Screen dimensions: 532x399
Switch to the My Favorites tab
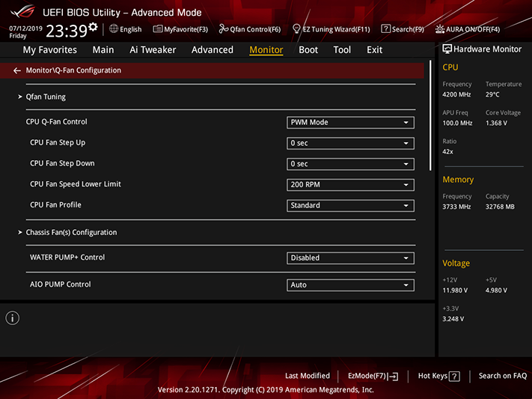tap(50, 50)
